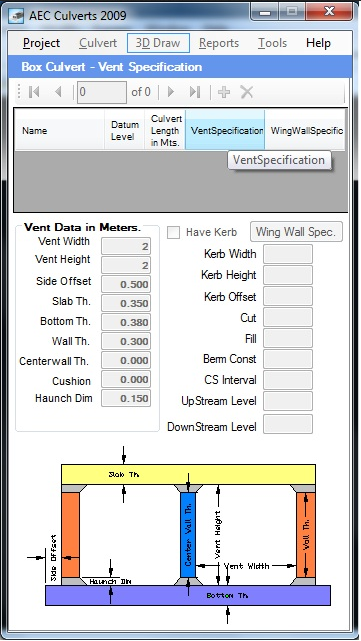Image resolution: width=361 pixels, height=641 pixels.
Task: Click the purple Bottom Th. slab in diagram
Action: tap(188, 595)
